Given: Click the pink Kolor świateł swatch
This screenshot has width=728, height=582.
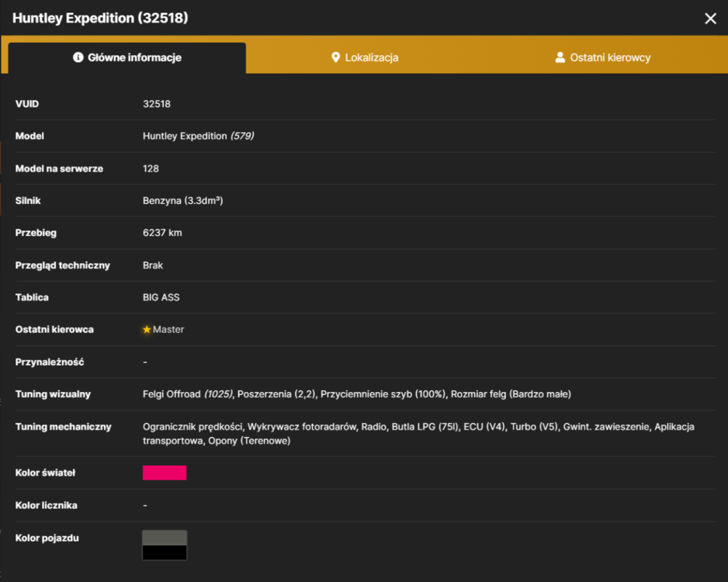Looking at the screenshot, I should pyautogui.click(x=165, y=473).
